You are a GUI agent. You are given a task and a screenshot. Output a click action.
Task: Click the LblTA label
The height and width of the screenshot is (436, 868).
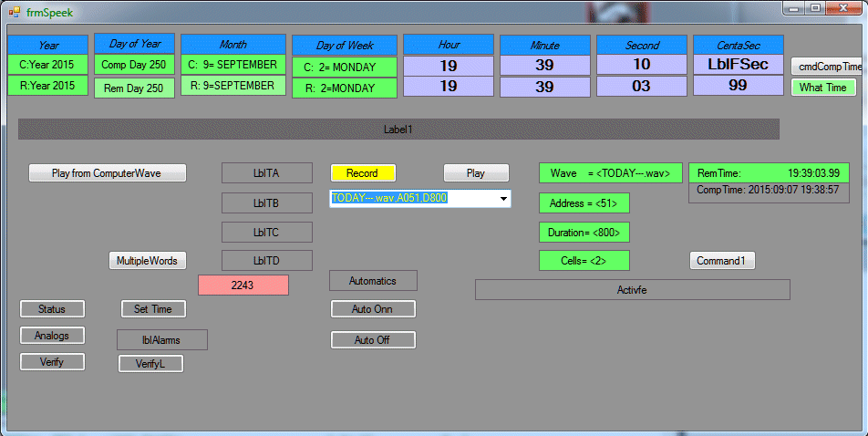[267, 172]
